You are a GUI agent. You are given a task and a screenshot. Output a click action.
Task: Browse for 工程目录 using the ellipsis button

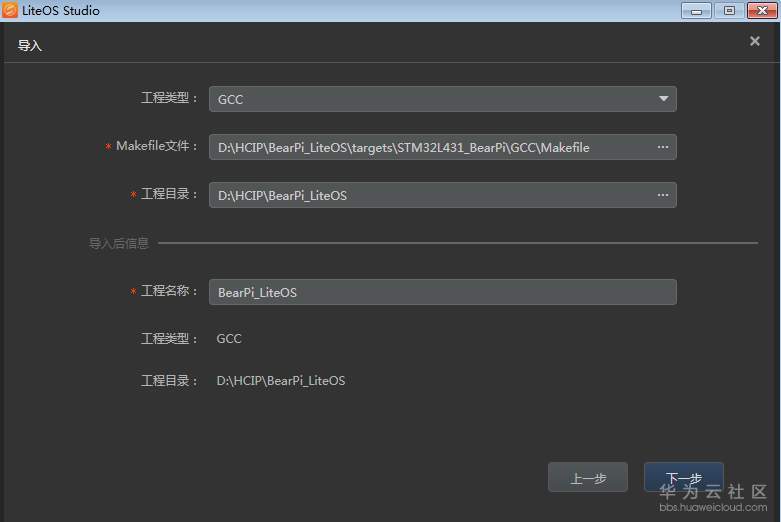pos(663,195)
